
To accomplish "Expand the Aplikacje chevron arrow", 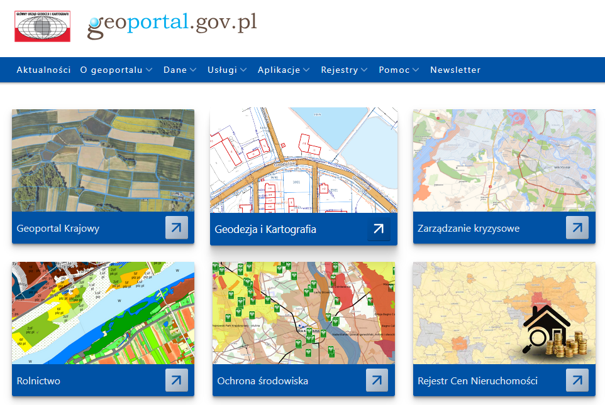I will point(306,70).
